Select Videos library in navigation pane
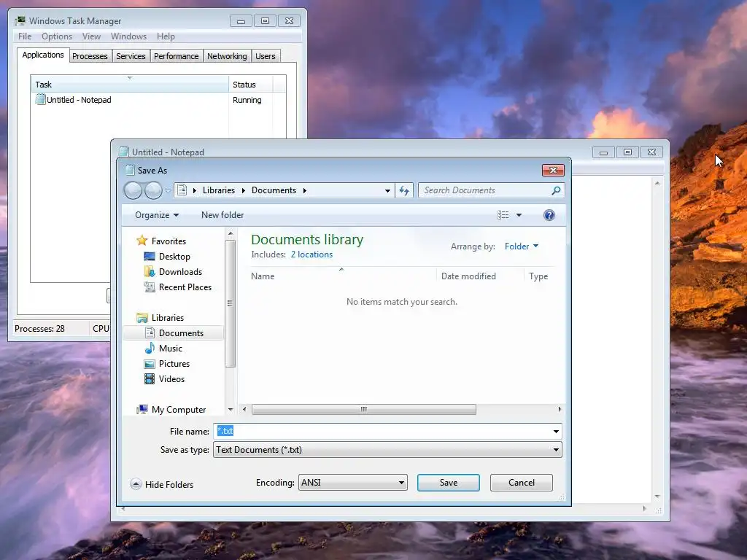Viewport: 747px width, 560px height. tap(164, 378)
